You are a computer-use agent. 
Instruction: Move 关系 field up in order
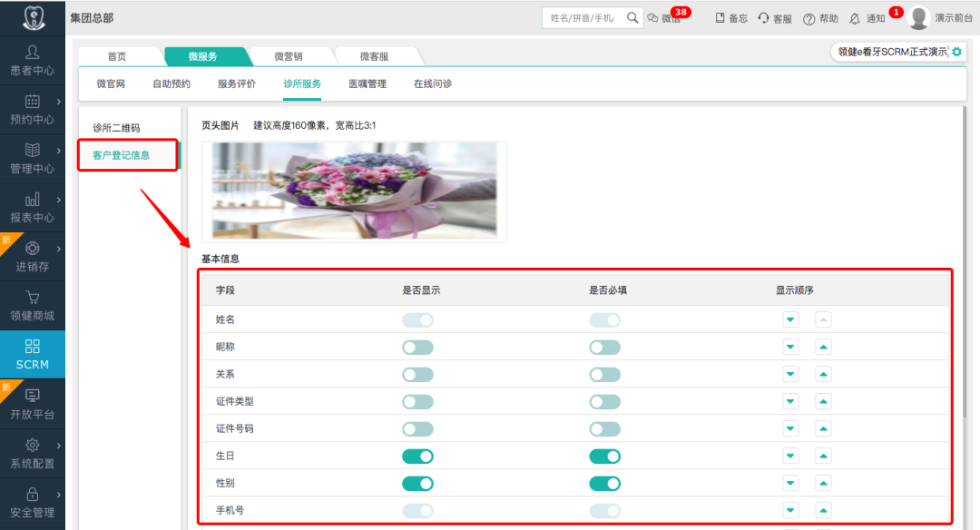coord(823,375)
